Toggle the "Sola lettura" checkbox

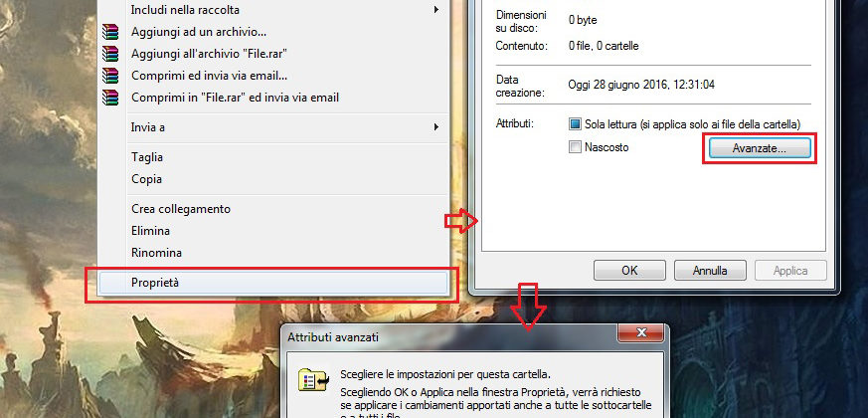click(575, 124)
